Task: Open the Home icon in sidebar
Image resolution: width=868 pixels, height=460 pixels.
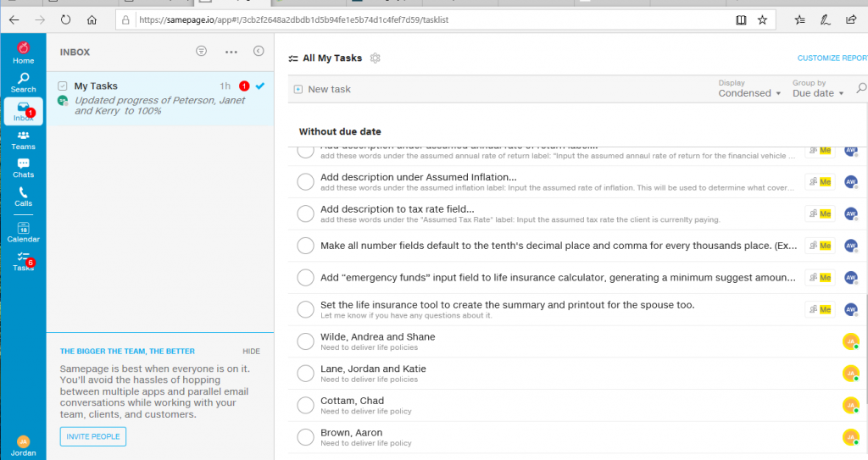Action: pos(23,53)
